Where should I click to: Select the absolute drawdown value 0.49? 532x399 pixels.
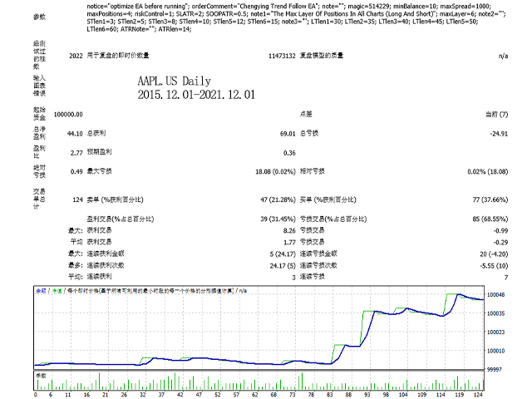click(x=76, y=172)
